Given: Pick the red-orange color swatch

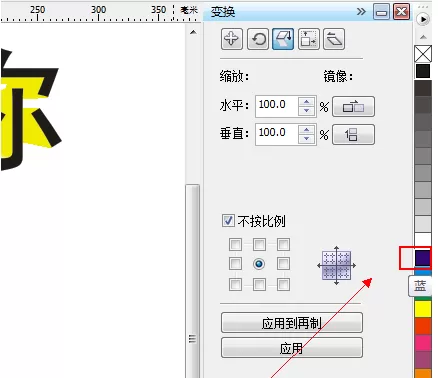Looking at the screenshot, I should coord(423,326).
